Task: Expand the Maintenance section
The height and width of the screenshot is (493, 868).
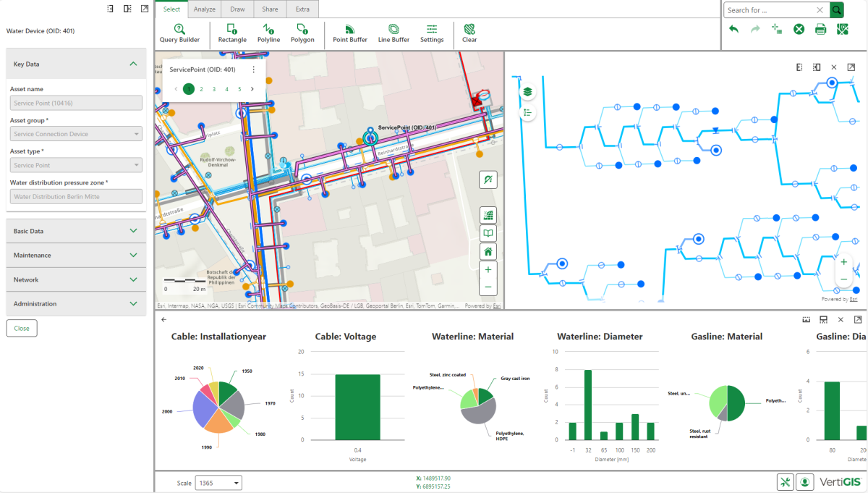Action: coord(133,255)
